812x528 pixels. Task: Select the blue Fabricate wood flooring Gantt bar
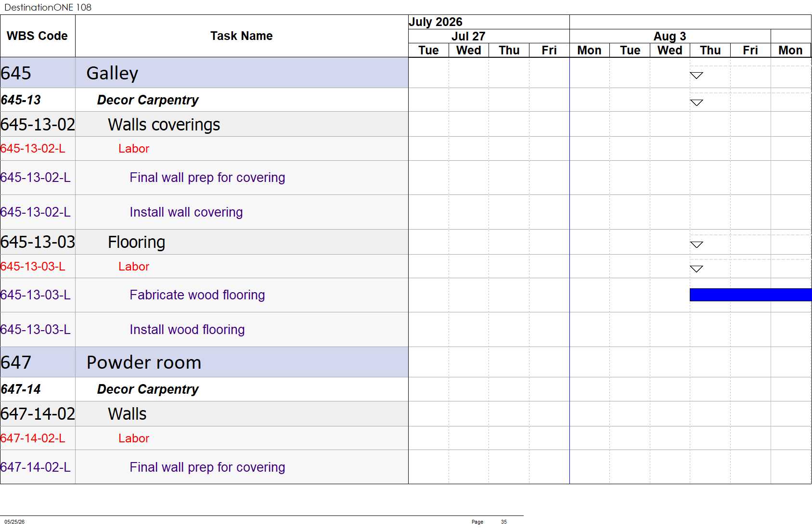pyautogui.click(x=750, y=295)
